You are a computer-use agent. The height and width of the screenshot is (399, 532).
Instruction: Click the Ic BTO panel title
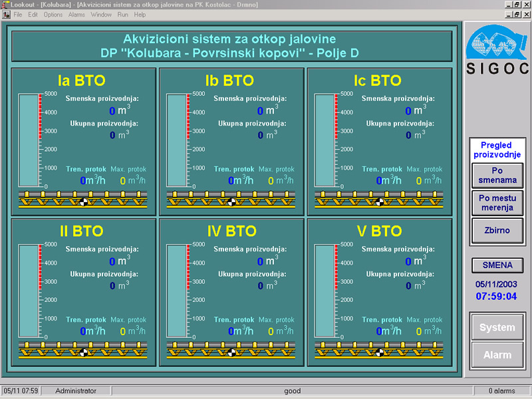click(x=378, y=80)
